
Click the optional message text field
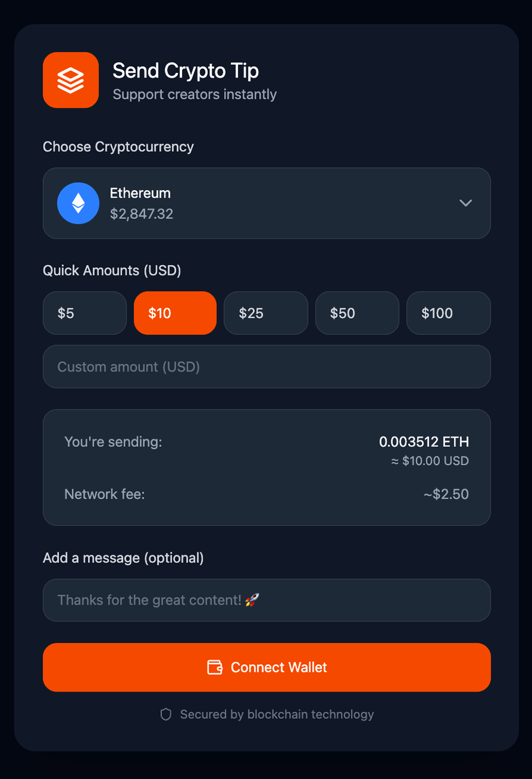267,599
